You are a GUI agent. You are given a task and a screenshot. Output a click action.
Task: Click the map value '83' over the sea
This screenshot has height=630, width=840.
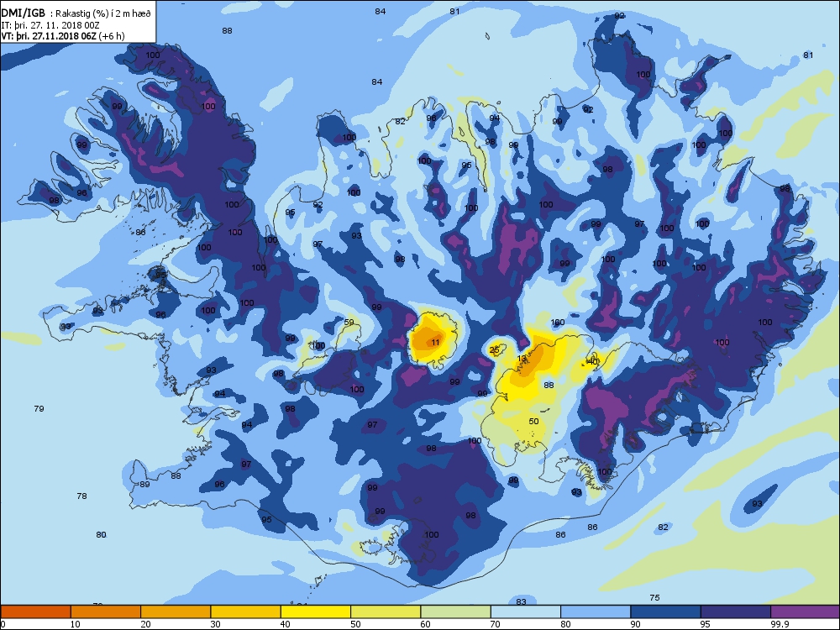pos(522,601)
